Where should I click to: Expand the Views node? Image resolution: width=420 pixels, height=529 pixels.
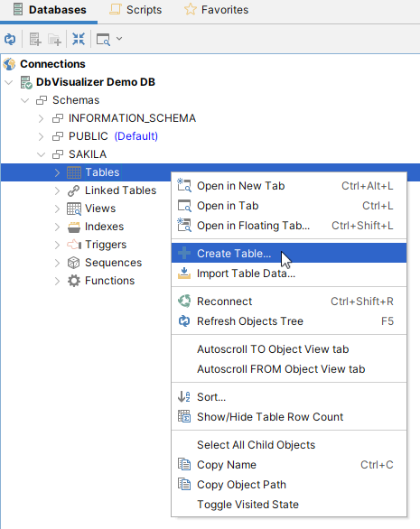point(57,209)
